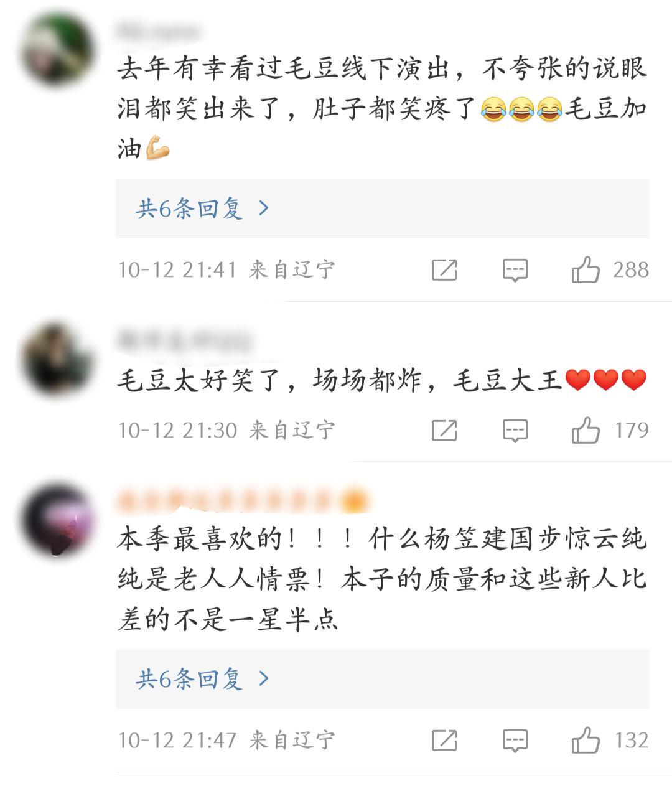
Task: Tap the comment text beginning 本季最喜欢的
Action: click(x=382, y=580)
